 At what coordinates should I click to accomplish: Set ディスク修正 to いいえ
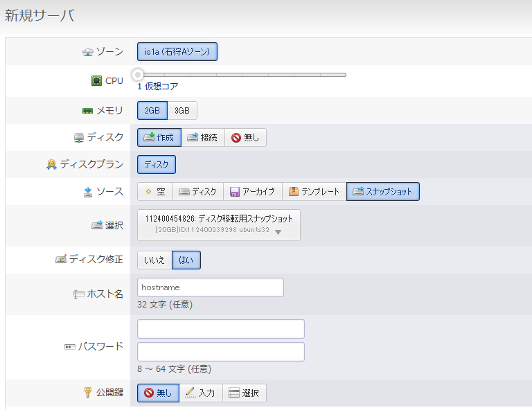(x=154, y=260)
